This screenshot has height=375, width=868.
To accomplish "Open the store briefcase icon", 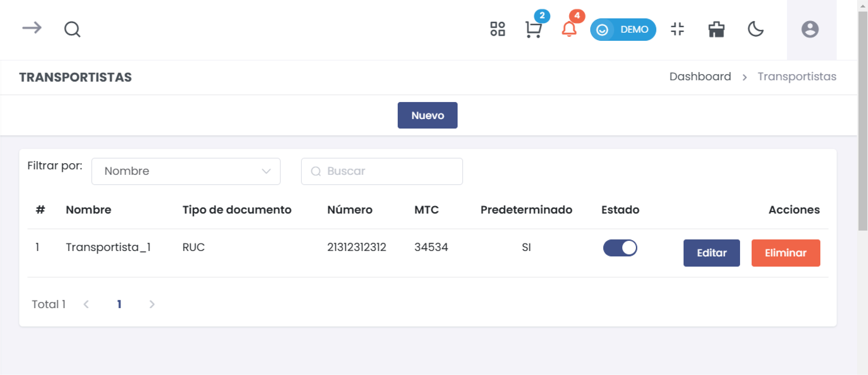I will [x=716, y=30].
